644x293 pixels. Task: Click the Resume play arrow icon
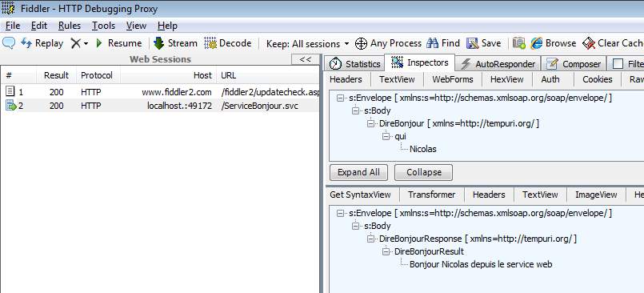[99, 43]
